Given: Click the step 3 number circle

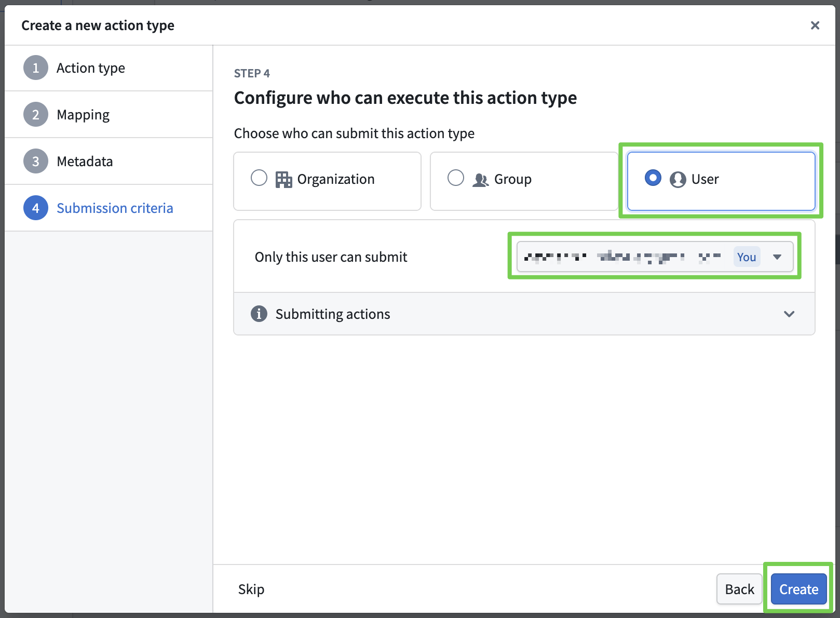Looking at the screenshot, I should click(36, 162).
